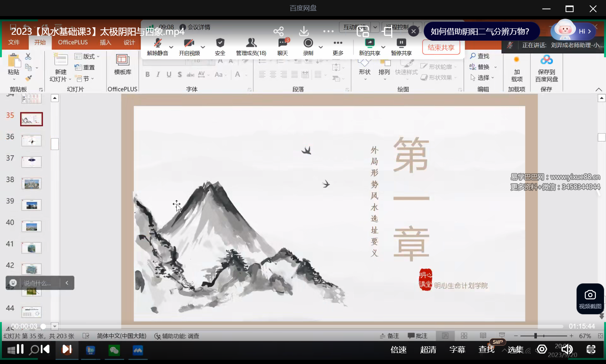Toggle subtitles with 字幕 button

457,349
